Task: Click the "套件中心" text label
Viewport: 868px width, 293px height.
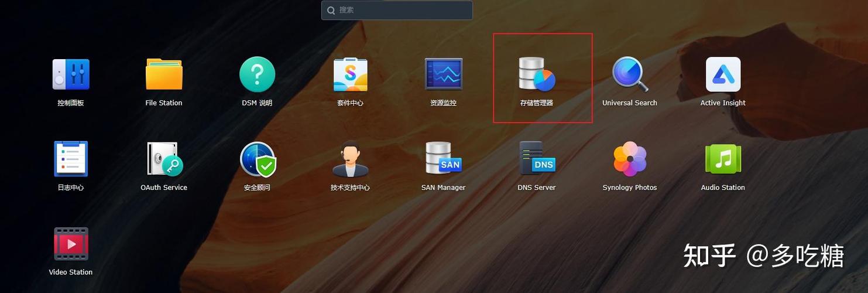Action: [x=350, y=103]
